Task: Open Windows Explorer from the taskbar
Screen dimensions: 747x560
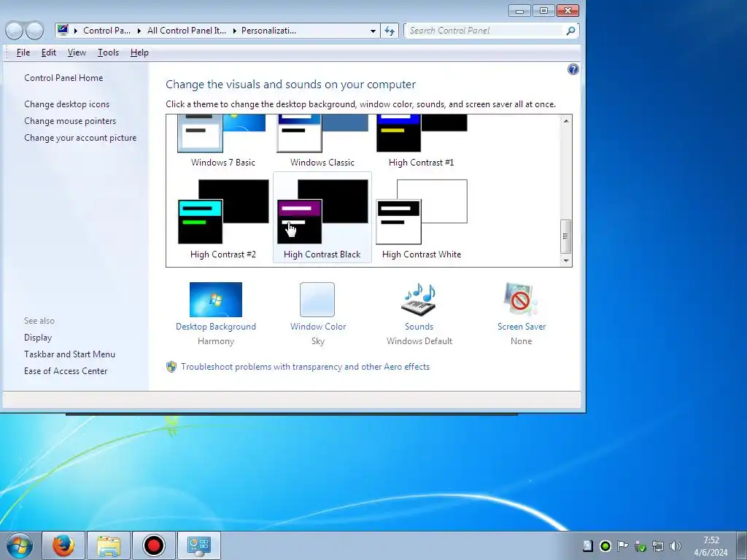Action: pos(109,545)
